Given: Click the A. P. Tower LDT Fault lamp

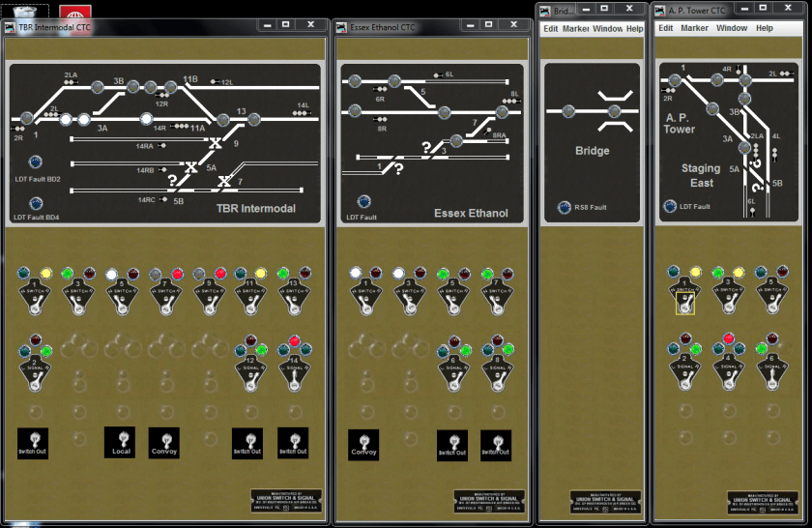Looking at the screenshot, I should click(669, 206).
